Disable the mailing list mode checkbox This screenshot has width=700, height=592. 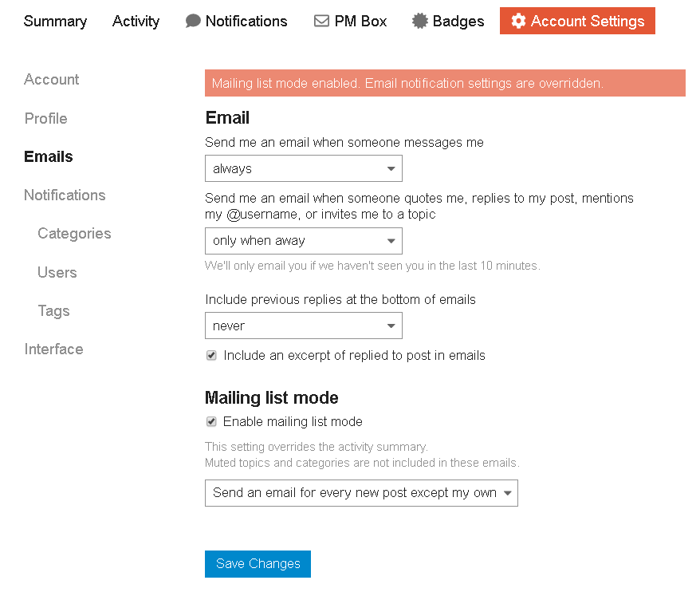point(211,422)
